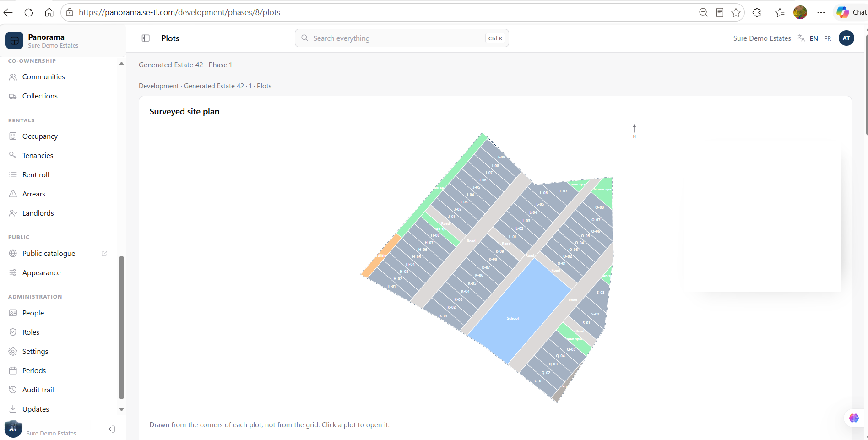The height and width of the screenshot is (440, 868).
Task: Click the sidebar scroll-down arrow
Action: point(121,409)
